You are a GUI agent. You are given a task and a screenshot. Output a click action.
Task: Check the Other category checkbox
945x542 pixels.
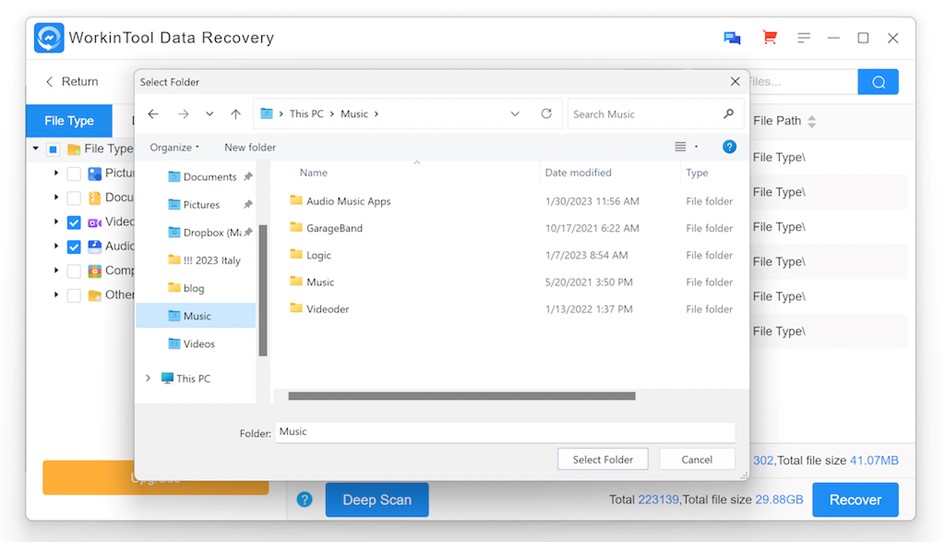click(74, 295)
